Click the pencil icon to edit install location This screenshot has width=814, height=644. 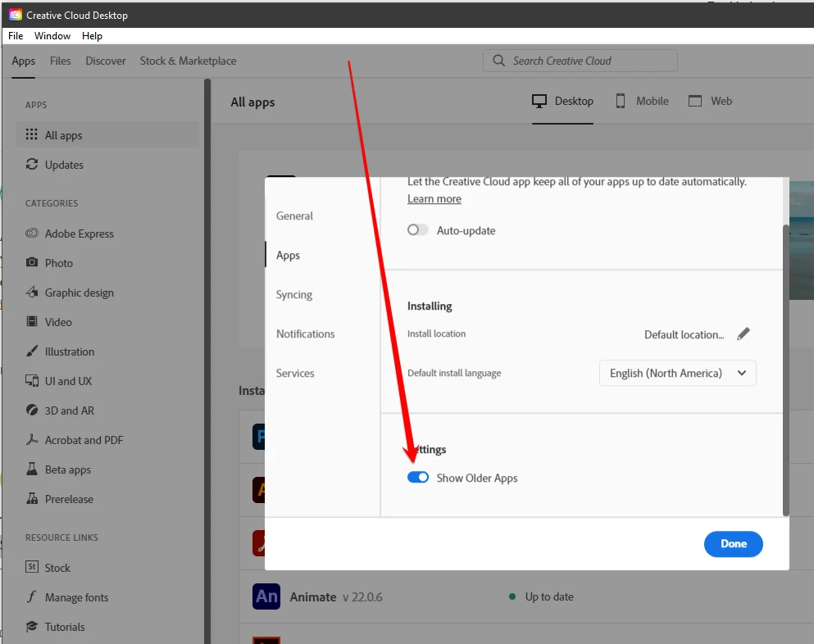[744, 333]
